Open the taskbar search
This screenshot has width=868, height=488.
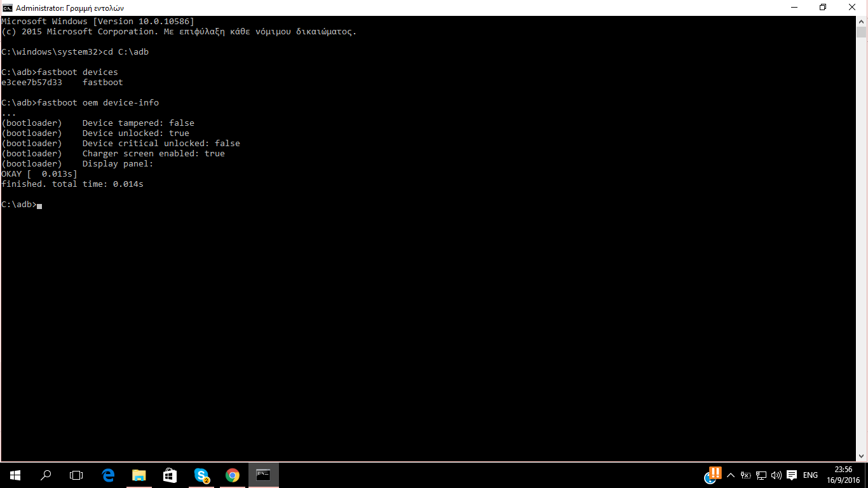pyautogui.click(x=46, y=475)
